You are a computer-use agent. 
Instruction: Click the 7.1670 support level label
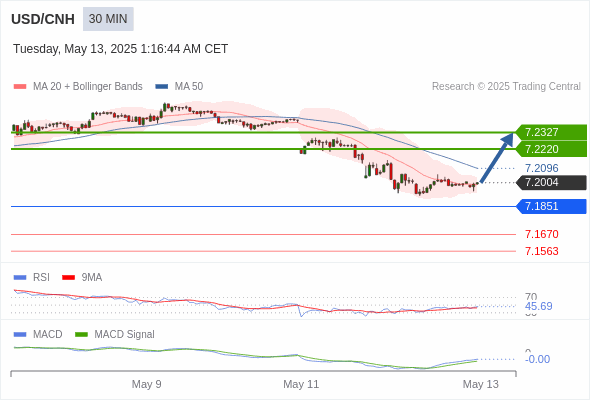click(x=541, y=234)
